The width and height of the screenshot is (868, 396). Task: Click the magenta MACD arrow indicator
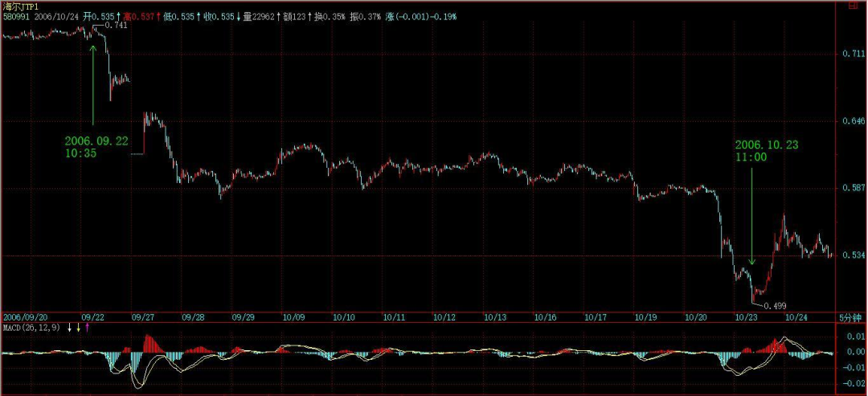(x=87, y=328)
